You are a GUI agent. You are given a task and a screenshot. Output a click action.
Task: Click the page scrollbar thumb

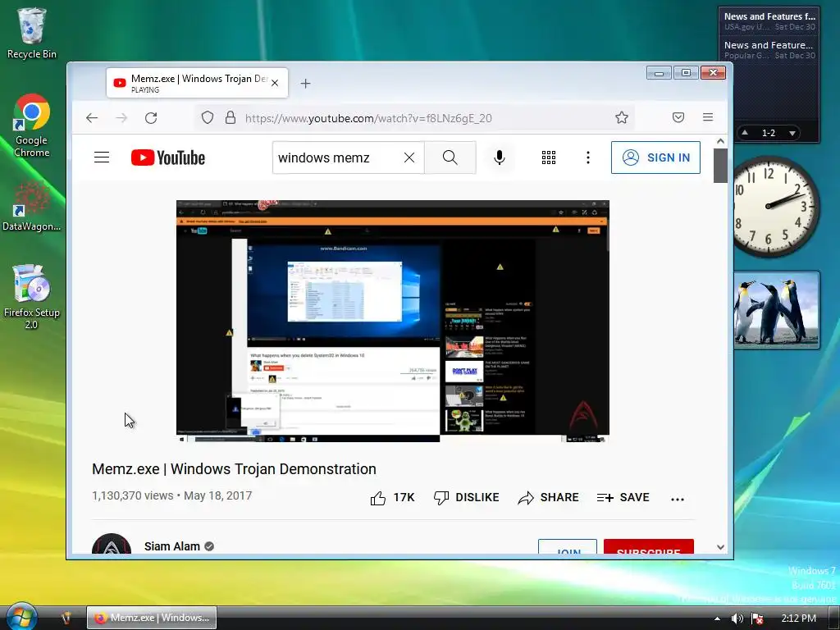tap(720, 166)
